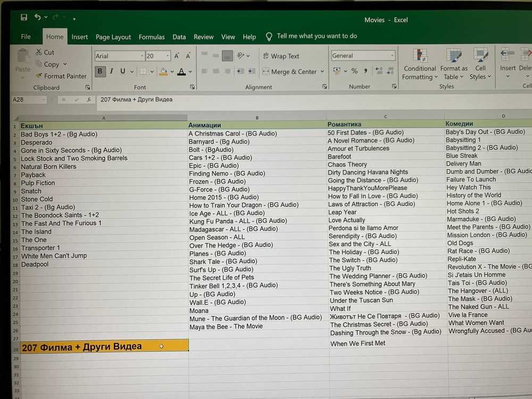The width and height of the screenshot is (532, 399).
Task: Click the Increase Indent icon
Action: (252, 71)
